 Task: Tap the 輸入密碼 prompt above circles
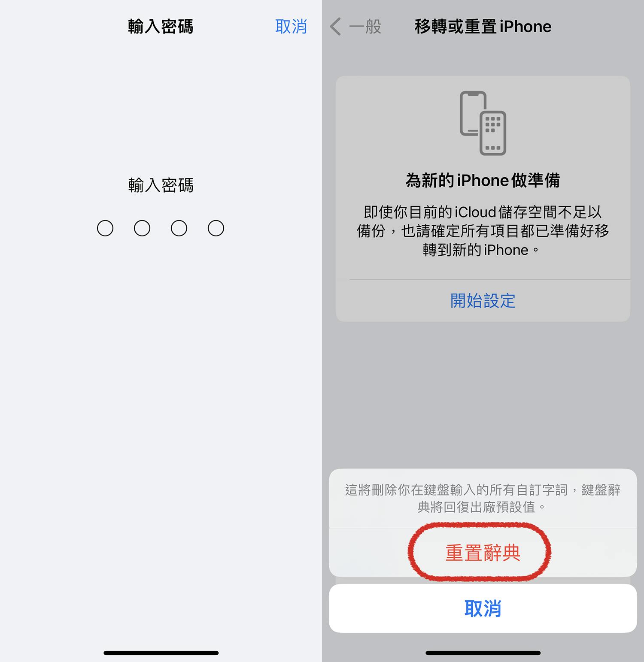[x=161, y=185]
